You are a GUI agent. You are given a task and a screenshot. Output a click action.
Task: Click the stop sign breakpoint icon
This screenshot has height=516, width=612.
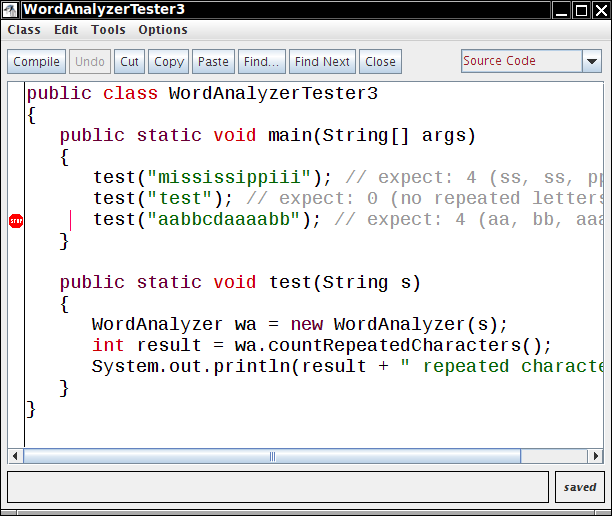coord(16,220)
